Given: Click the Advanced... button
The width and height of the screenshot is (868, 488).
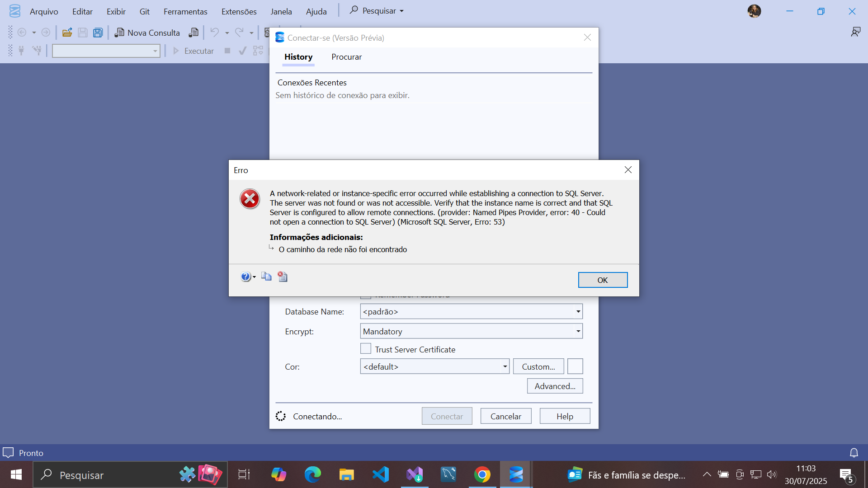Looking at the screenshot, I should (x=555, y=386).
